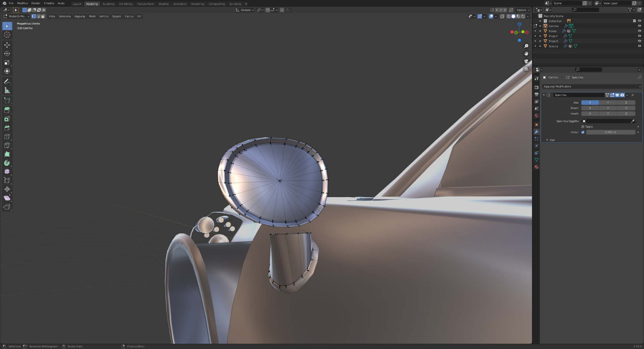Uncheck the Unisci merge checkbox
Viewport: 644px width, 349px height.
(583, 132)
